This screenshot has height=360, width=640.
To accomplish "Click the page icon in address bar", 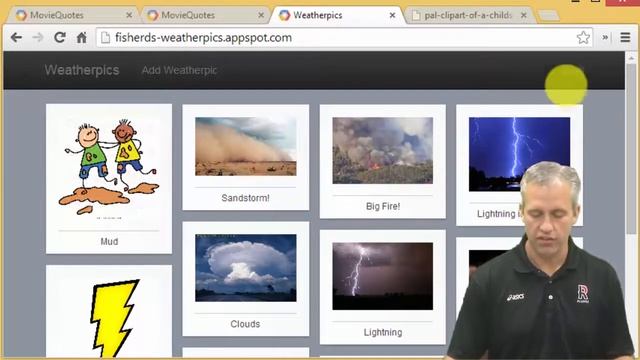I will pyautogui.click(x=105, y=38).
